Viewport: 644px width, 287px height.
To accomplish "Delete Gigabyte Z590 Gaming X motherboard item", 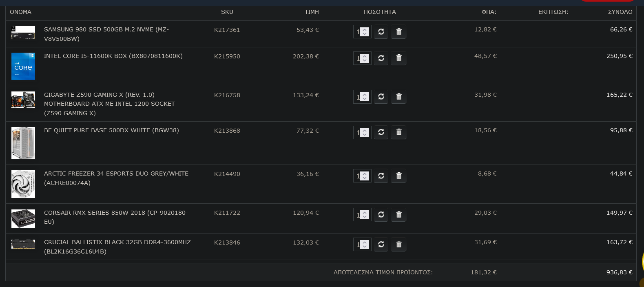I will (399, 97).
